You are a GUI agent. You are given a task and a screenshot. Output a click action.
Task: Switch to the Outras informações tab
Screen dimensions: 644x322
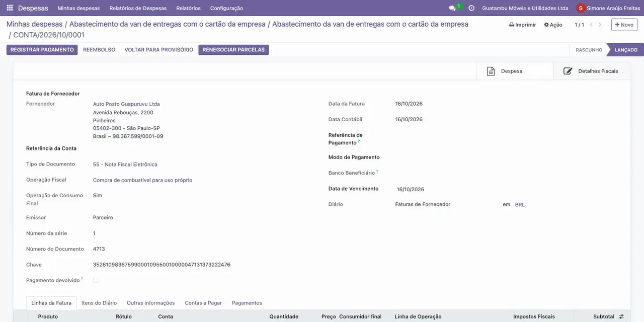150,303
